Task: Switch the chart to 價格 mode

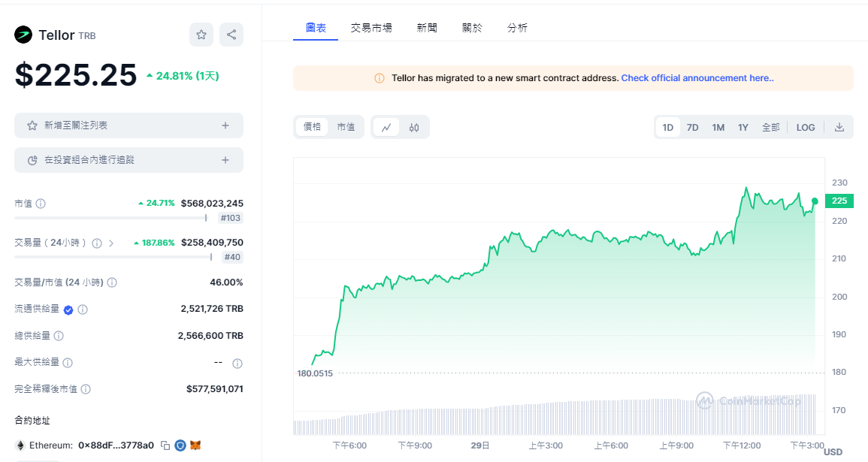Action: point(312,127)
